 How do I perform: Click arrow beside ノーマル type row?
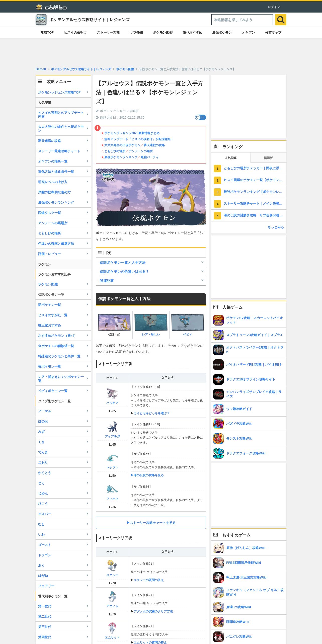[88, 411]
